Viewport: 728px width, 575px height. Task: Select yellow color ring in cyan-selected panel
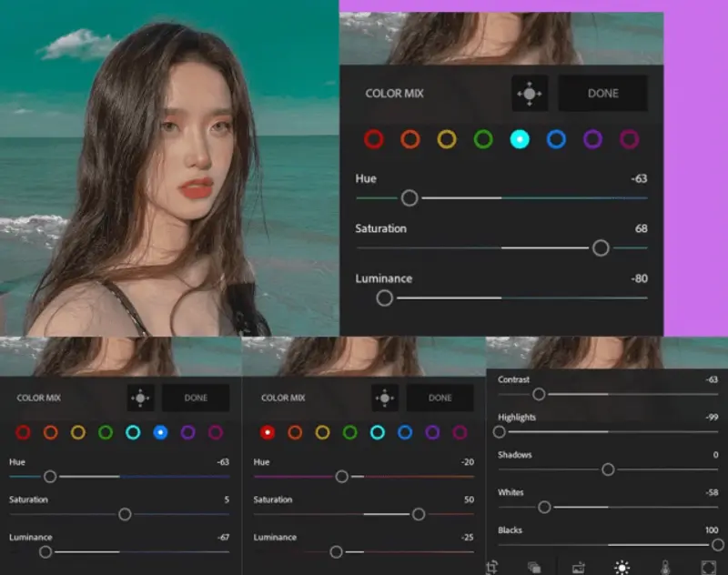447,139
